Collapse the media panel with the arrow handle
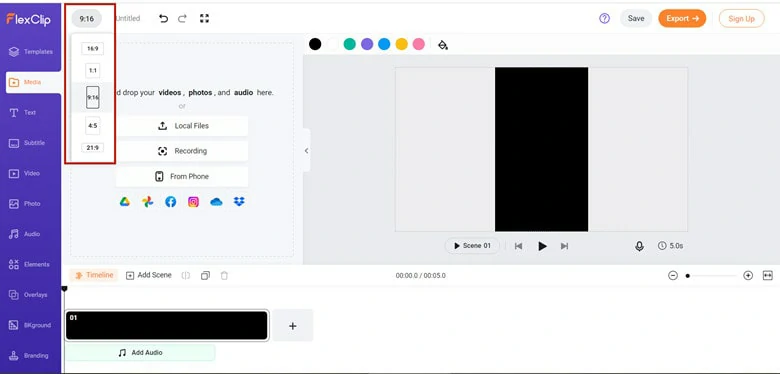The width and height of the screenshot is (780, 374). coord(306,150)
